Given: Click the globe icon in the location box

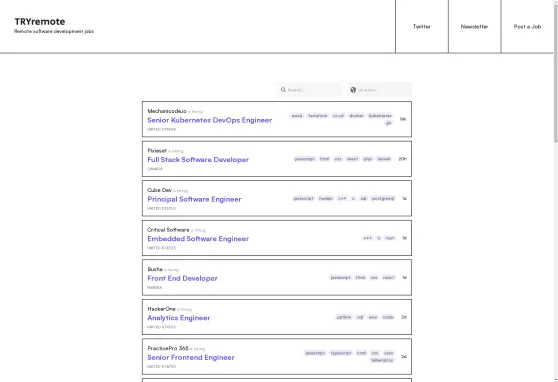Looking at the screenshot, I should [353, 90].
